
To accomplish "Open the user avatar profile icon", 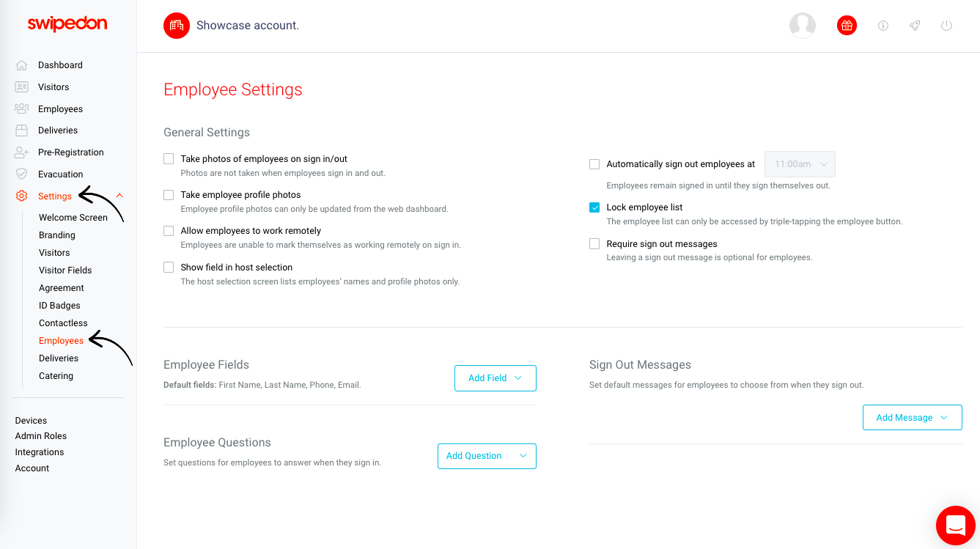I will pyautogui.click(x=803, y=26).
